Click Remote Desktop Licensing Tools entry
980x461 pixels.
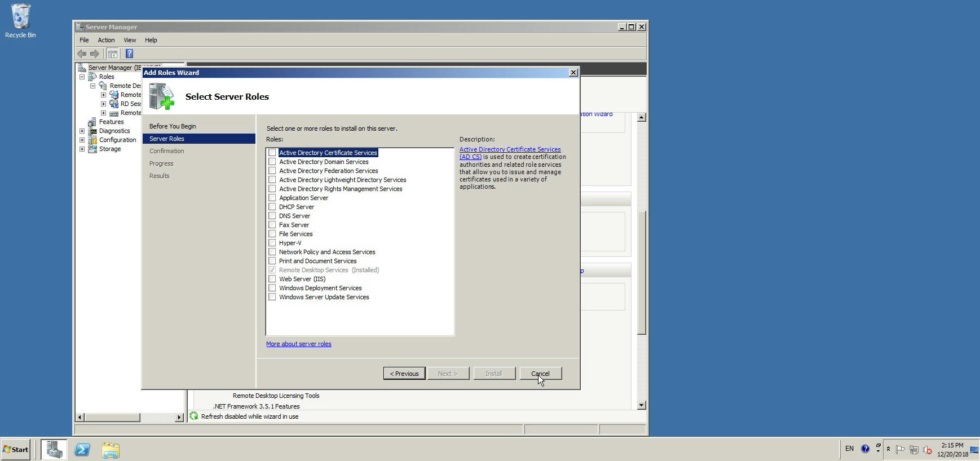(276, 396)
